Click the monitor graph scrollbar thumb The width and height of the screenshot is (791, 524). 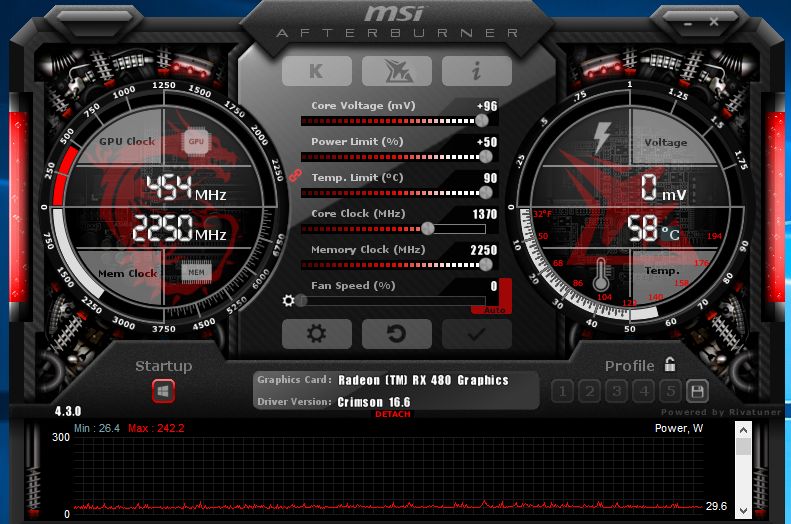(x=743, y=446)
